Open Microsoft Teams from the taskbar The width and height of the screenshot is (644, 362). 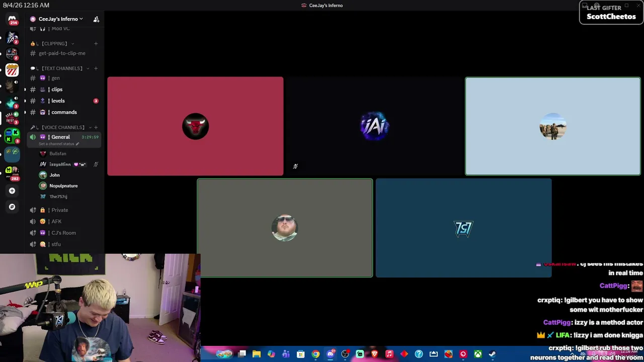coord(286,354)
